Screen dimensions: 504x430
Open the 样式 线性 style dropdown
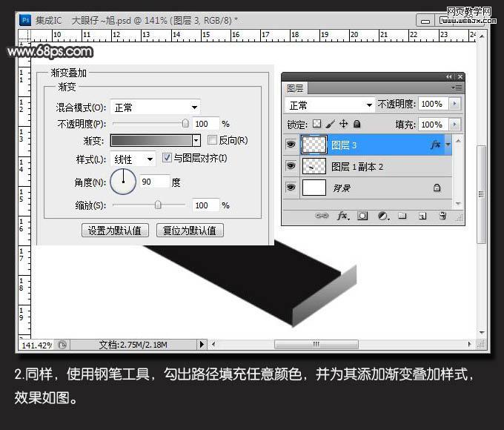click(x=133, y=159)
